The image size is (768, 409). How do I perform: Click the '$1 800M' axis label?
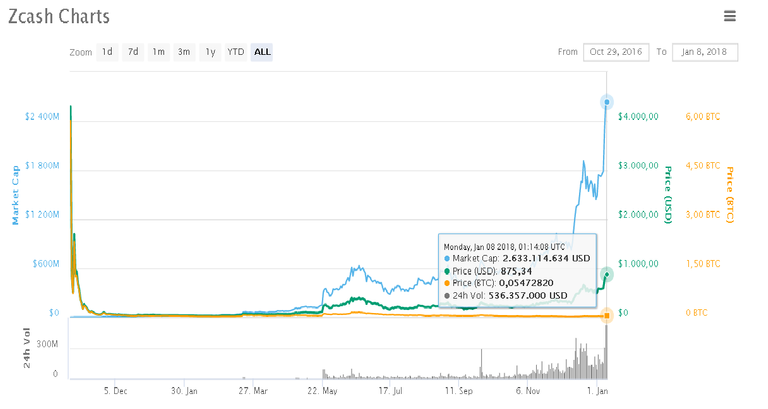tap(42, 166)
